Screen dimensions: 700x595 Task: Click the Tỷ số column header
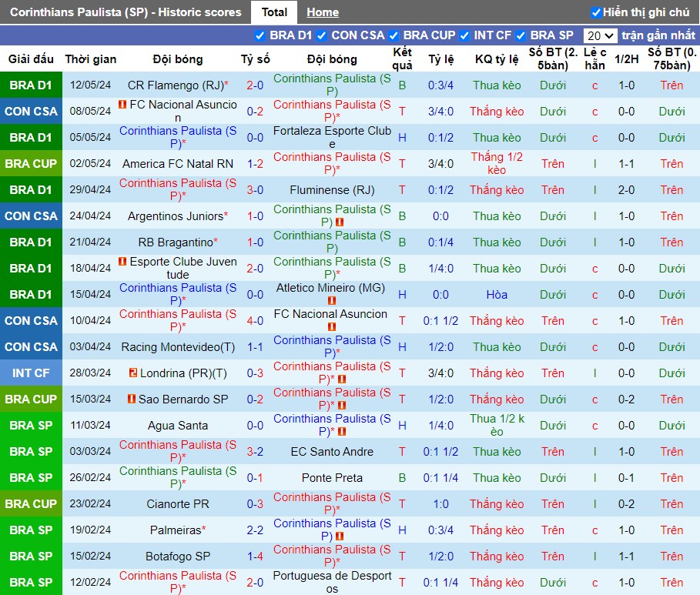pyautogui.click(x=256, y=59)
